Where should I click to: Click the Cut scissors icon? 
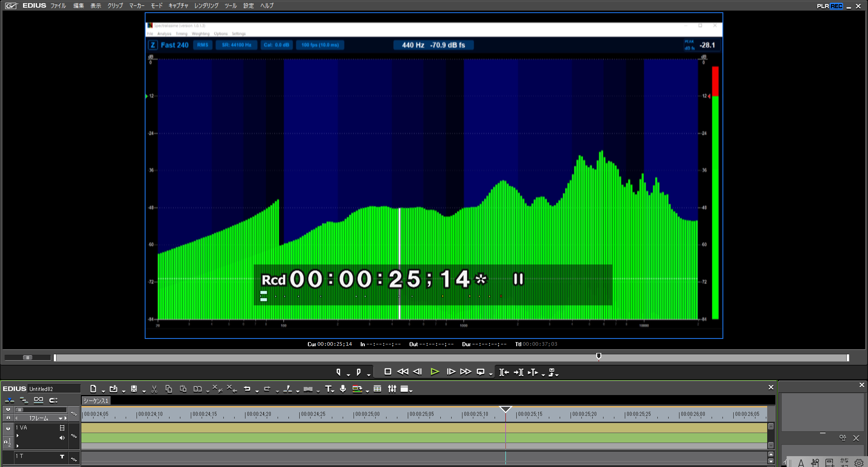pyautogui.click(x=154, y=389)
